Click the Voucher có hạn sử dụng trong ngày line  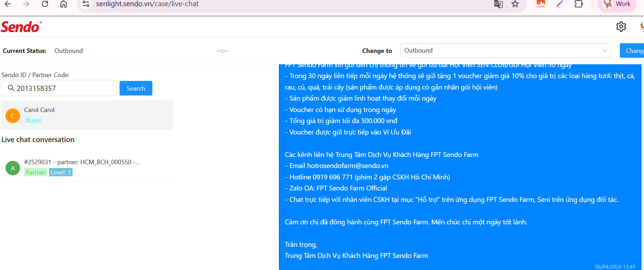point(340,110)
